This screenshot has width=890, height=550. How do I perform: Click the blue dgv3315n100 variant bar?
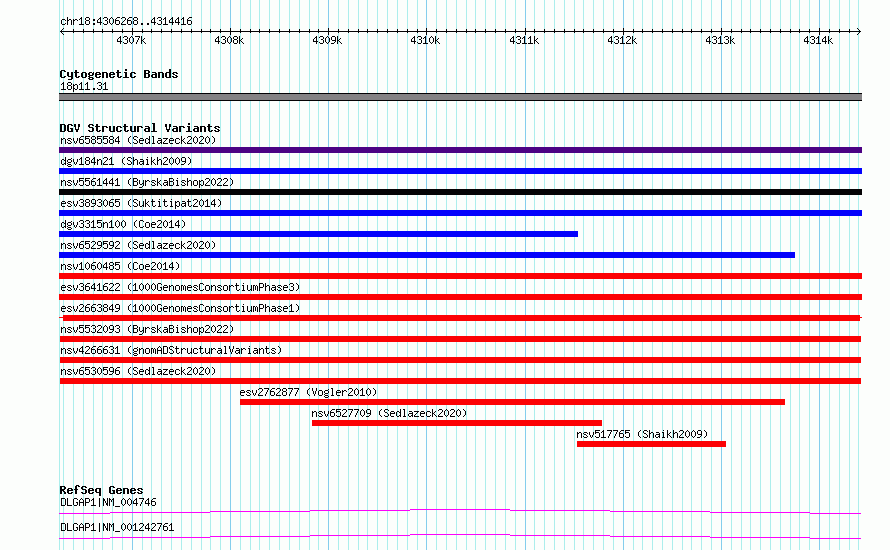click(x=318, y=234)
